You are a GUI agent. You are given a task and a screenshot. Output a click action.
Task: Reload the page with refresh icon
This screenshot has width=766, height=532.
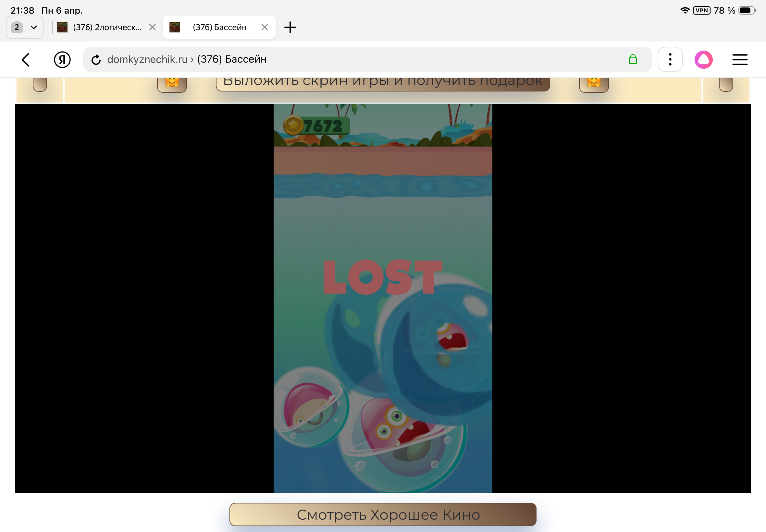click(x=96, y=60)
